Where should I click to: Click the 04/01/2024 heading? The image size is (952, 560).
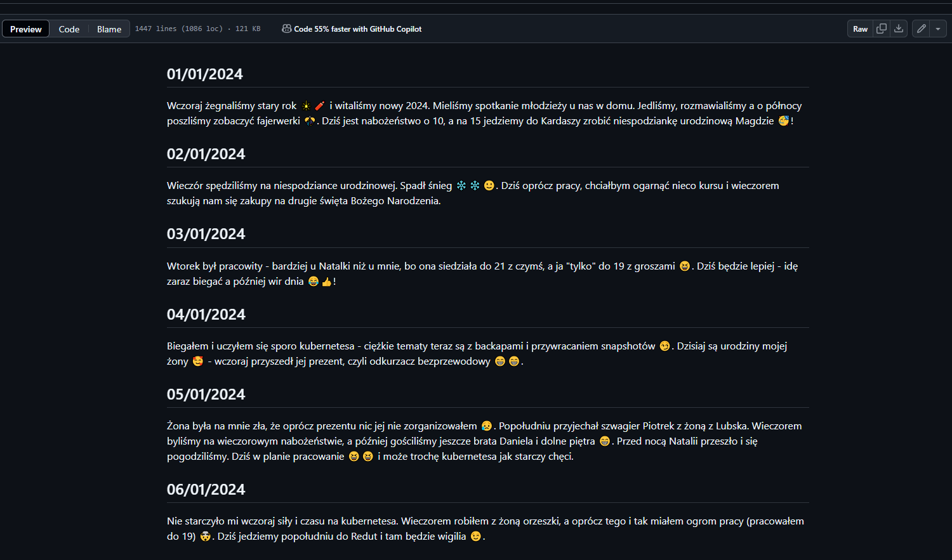[206, 315]
